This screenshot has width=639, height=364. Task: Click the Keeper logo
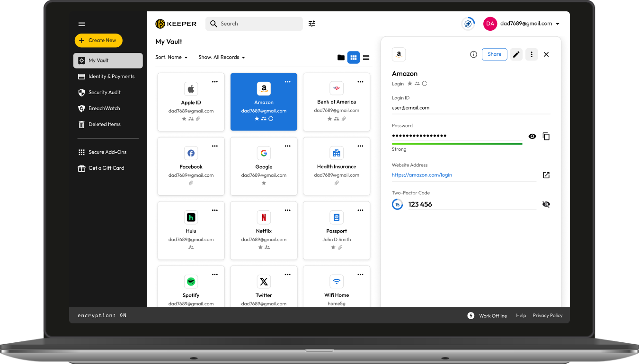click(x=176, y=24)
